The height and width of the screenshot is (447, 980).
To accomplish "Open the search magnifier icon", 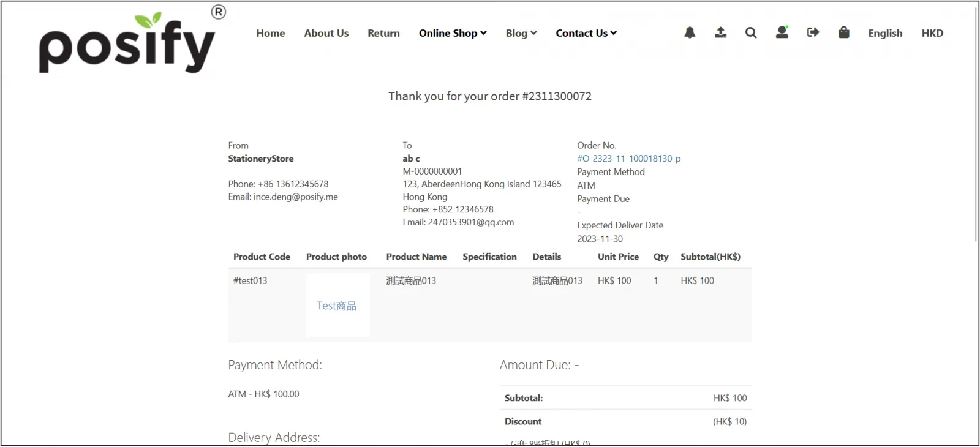I will (x=751, y=32).
